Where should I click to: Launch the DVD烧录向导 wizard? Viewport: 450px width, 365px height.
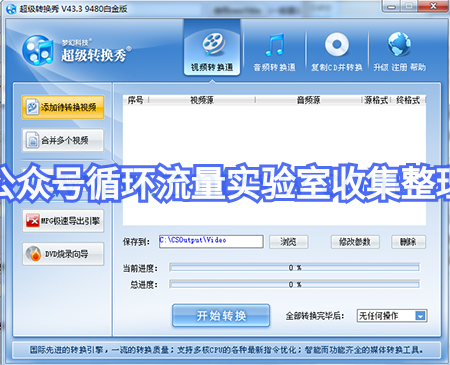coord(63,254)
